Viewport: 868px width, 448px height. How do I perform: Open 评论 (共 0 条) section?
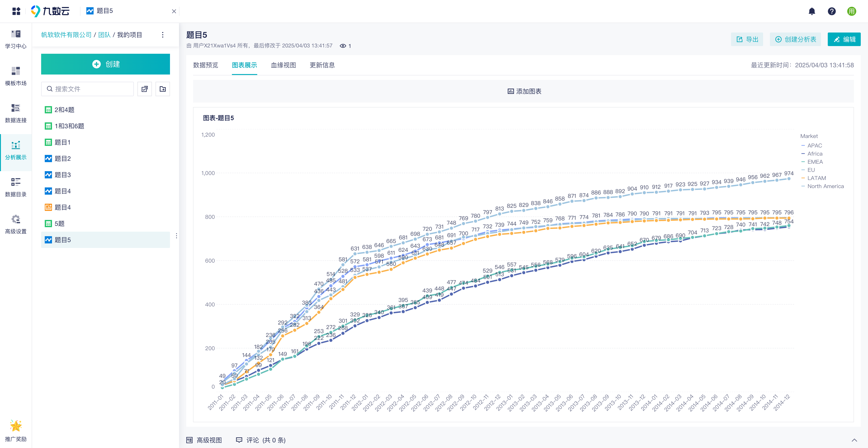click(x=261, y=440)
